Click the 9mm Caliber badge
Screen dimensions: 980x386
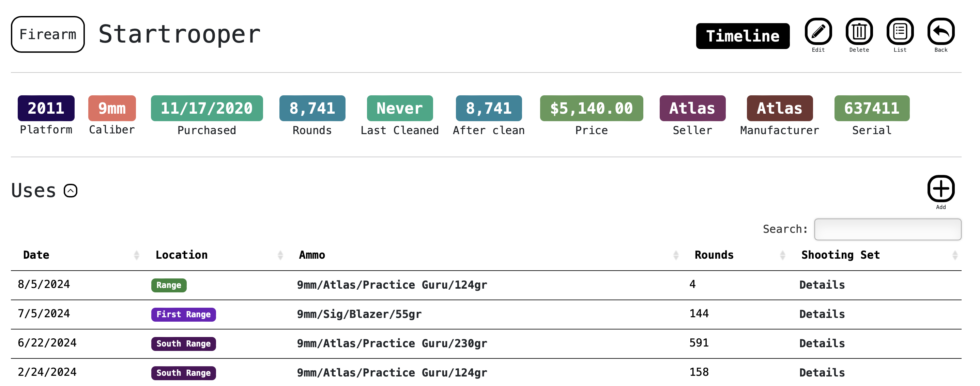[112, 108]
